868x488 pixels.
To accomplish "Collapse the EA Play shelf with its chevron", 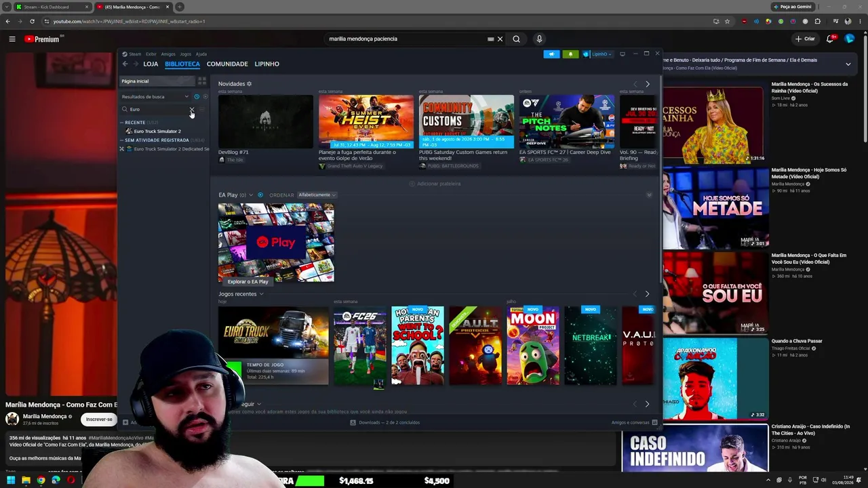I will [x=649, y=195].
